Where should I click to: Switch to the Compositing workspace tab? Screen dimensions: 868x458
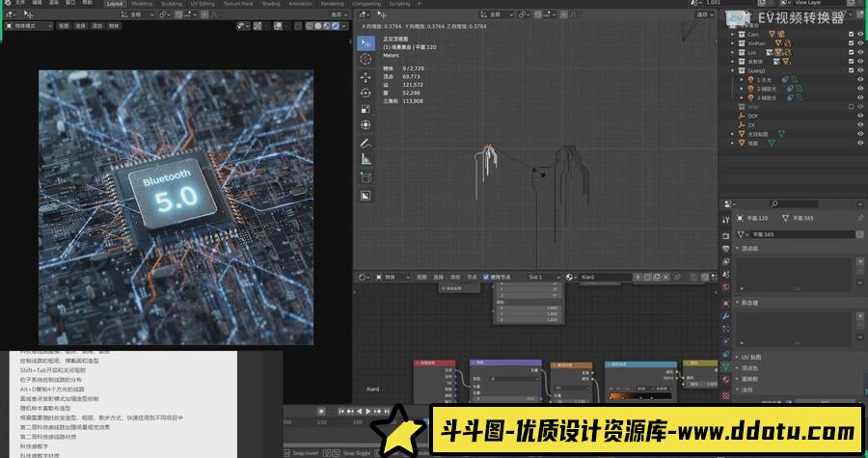pyautogui.click(x=366, y=3)
